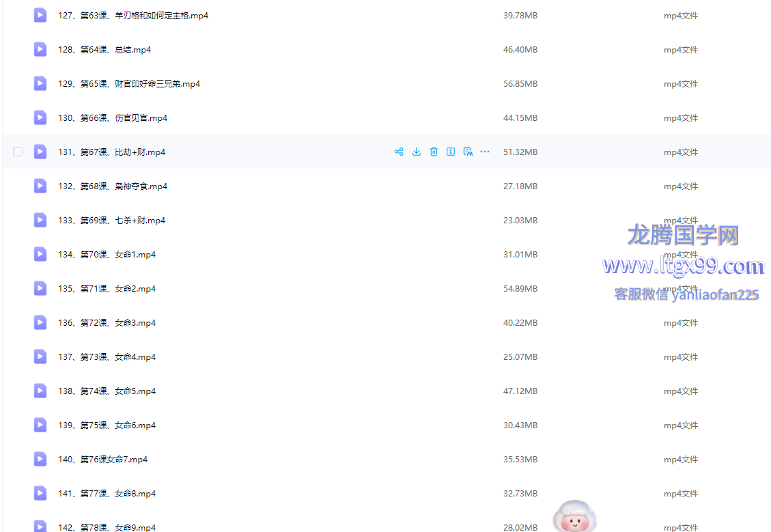Open the AI subtitle icon on file 131
This screenshot has height=532, width=771.
click(468, 152)
